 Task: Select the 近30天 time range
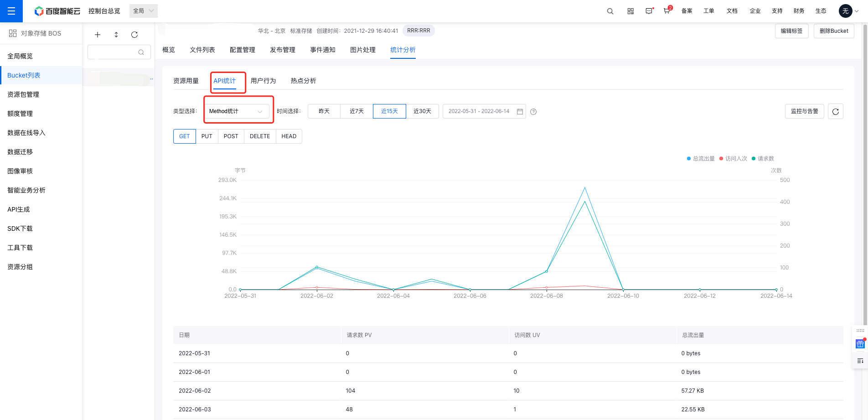click(422, 111)
